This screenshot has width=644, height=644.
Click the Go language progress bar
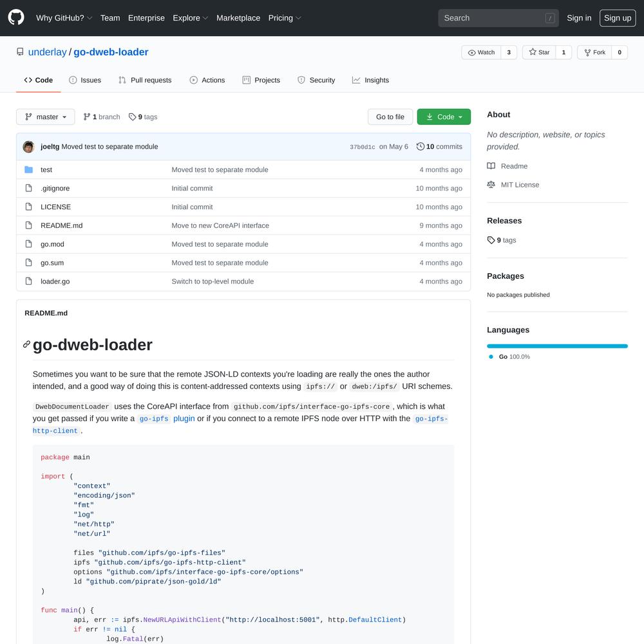[x=557, y=346]
